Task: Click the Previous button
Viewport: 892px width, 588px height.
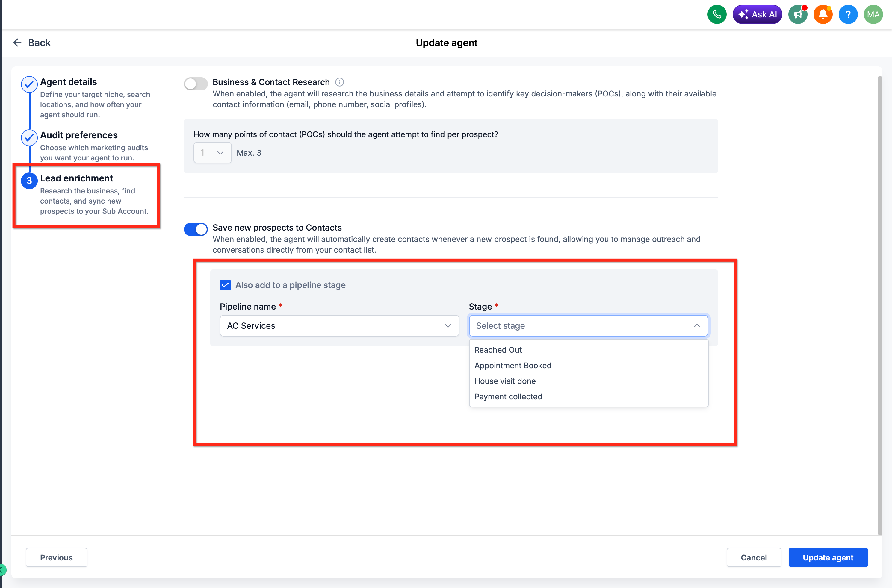Action: [x=56, y=557]
